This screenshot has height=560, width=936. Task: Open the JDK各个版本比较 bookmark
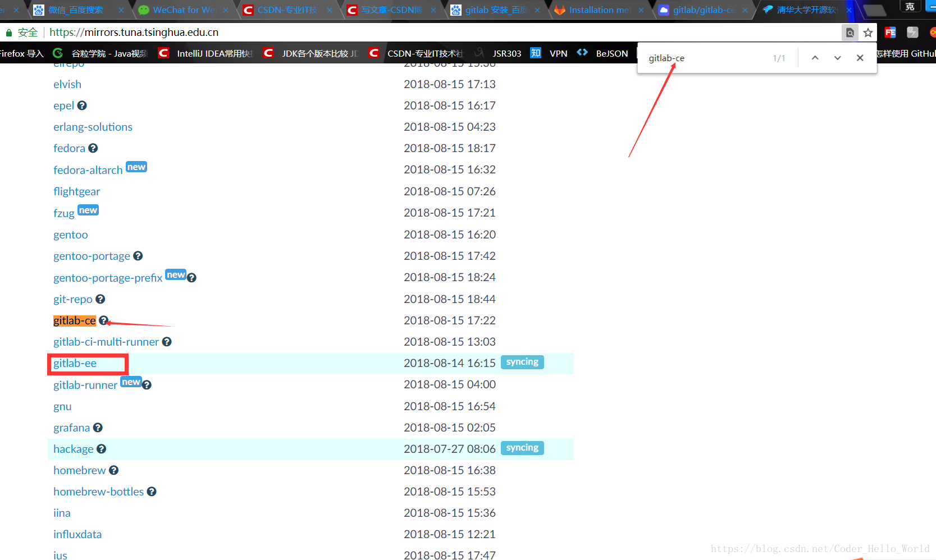point(311,53)
